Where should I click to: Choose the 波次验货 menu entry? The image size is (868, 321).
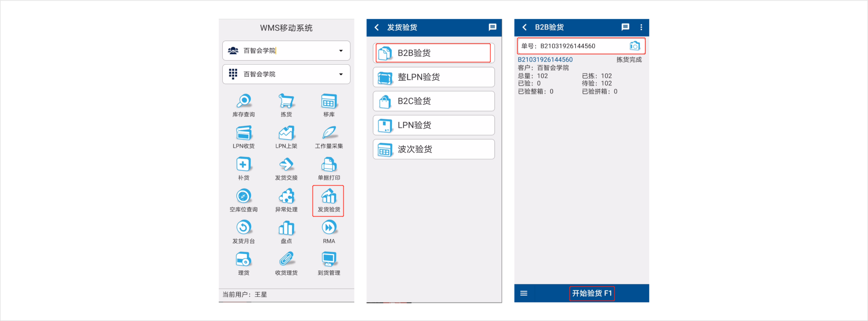pos(433,149)
